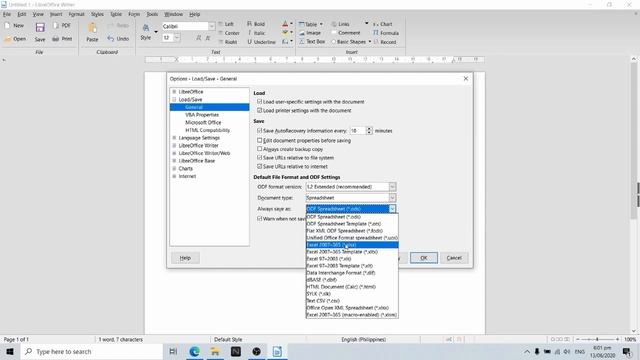Image resolution: width=640 pixels, height=360 pixels.
Task: Select Excel 2007-365 (*.xlsx) option
Action: [352, 245]
